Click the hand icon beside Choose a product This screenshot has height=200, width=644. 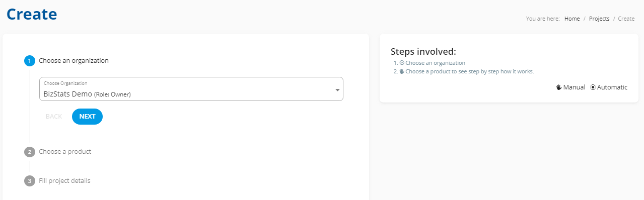402,72
